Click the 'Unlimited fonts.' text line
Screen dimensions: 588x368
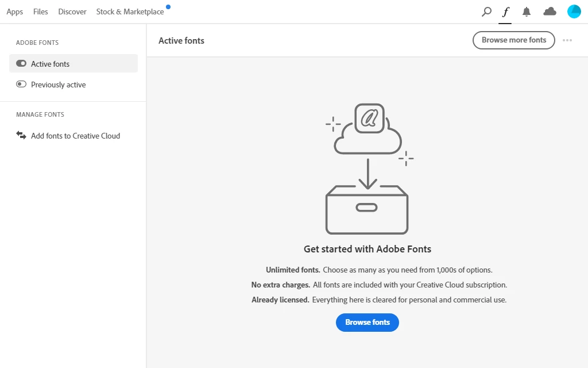[x=379, y=270]
